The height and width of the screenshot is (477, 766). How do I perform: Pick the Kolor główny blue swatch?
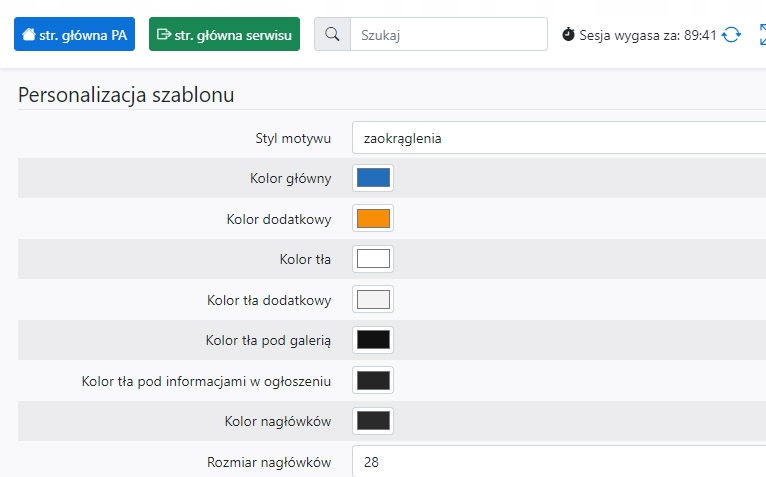click(373, 178)
